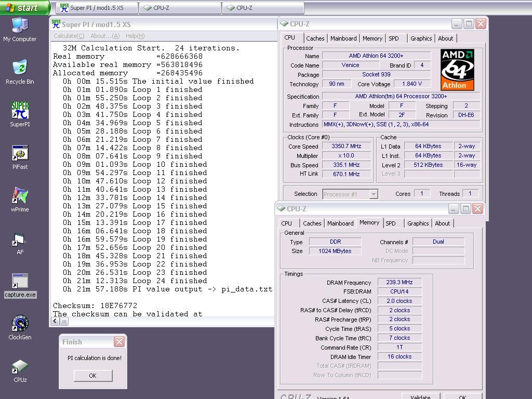Expand the Processor #1 selection dropdown

coord(373,194)
